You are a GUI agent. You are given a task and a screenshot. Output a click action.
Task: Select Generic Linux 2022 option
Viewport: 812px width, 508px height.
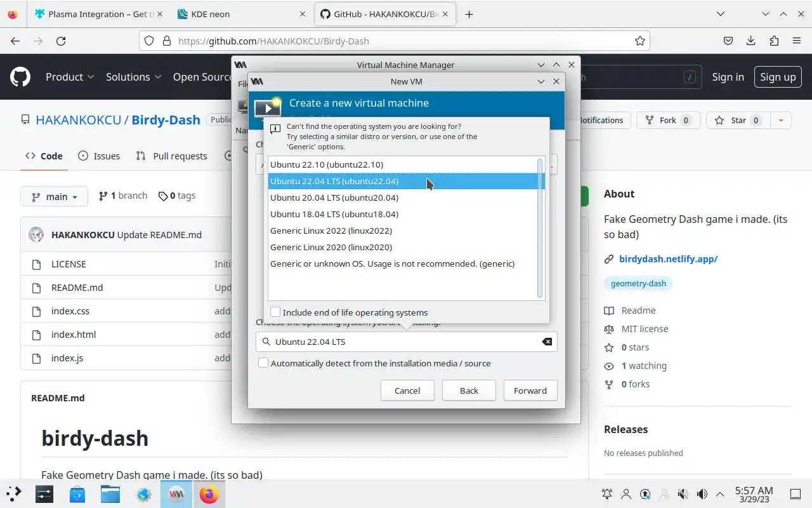coord(402,231)
